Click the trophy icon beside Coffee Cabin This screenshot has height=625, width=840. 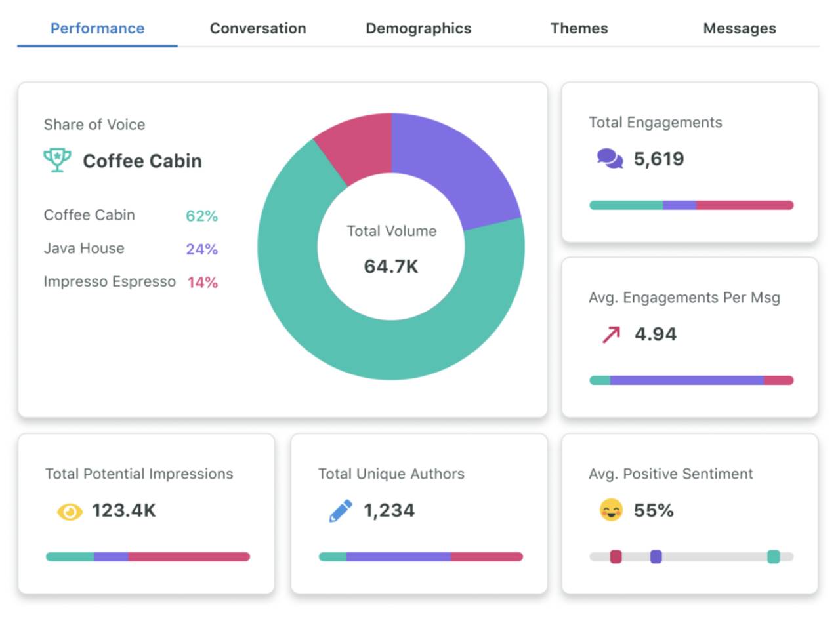(x=57, y=160)
